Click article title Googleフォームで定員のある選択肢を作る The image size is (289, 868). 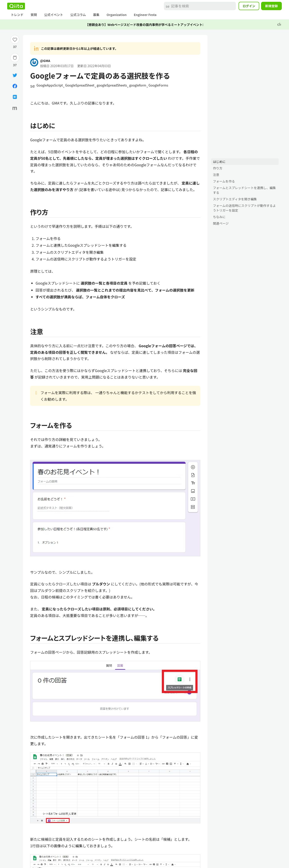[x=100, y=76]
